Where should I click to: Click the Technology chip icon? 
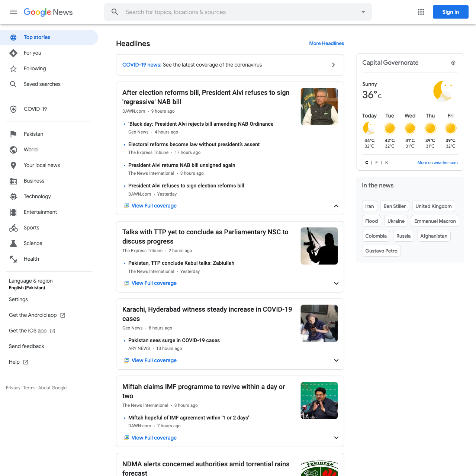[x=13, y=197]
